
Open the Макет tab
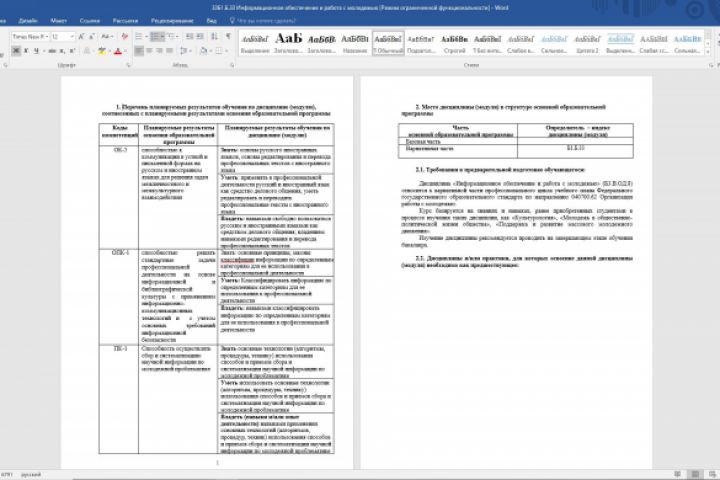tap(59, 21)
